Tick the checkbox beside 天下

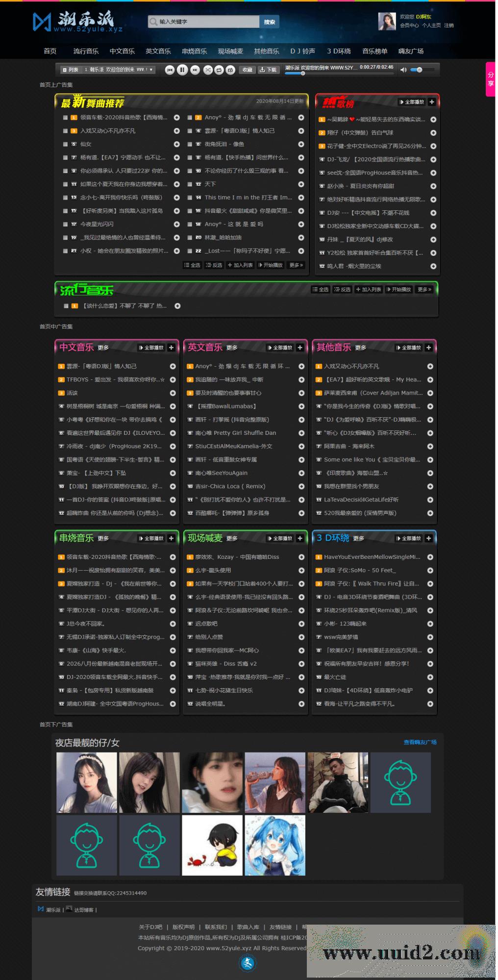point(190,184)
